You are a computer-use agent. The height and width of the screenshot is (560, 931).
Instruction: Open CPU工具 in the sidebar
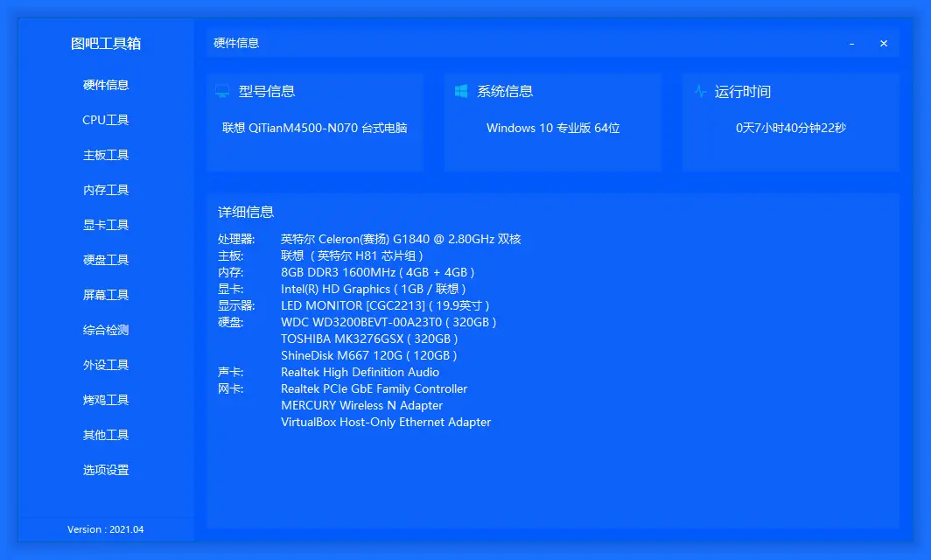106,120
